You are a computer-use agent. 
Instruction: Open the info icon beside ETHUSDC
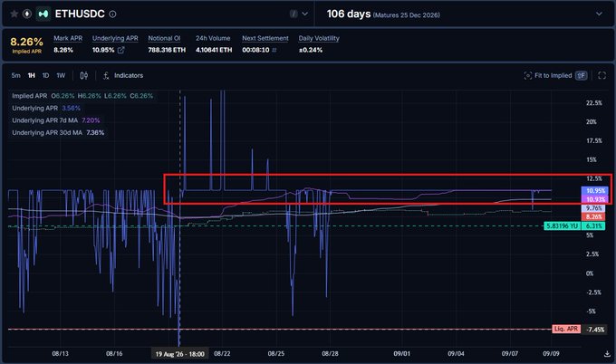coord(112,14)
